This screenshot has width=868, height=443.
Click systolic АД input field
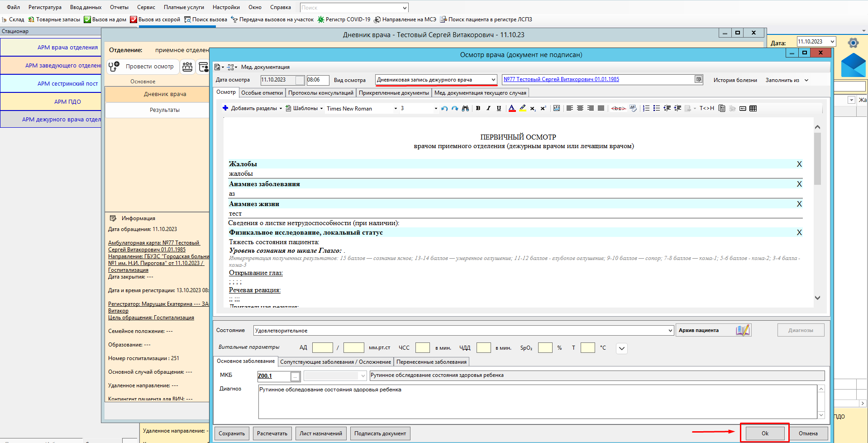point(323,348)
